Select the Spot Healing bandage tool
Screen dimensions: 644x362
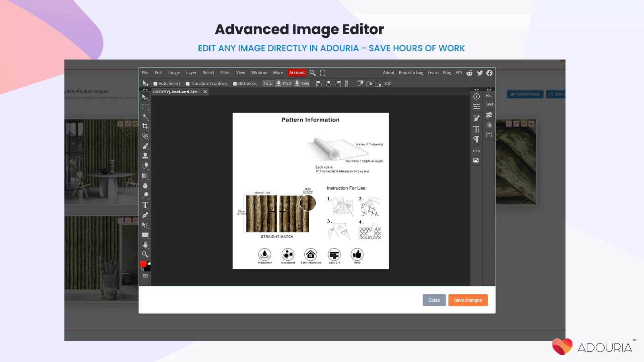(x=145, y=136)
